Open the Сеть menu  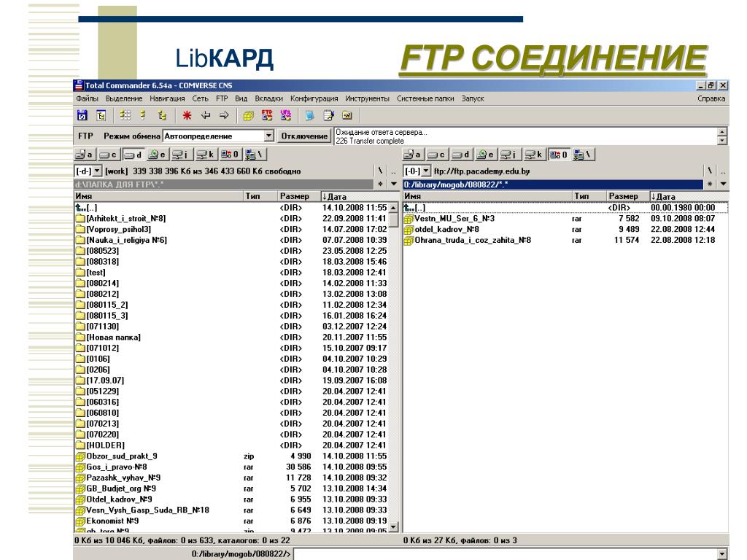[x=200, y=98]
